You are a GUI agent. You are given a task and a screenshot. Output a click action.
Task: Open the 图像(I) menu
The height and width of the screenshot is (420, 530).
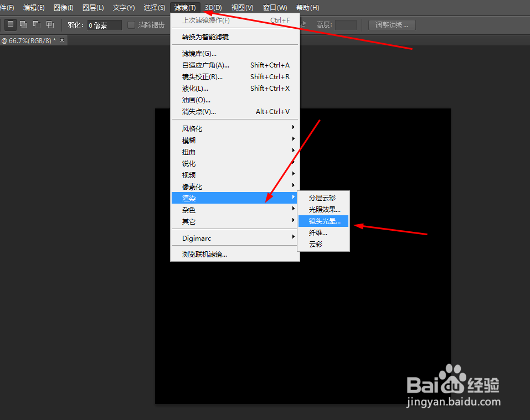coord(63,7)
